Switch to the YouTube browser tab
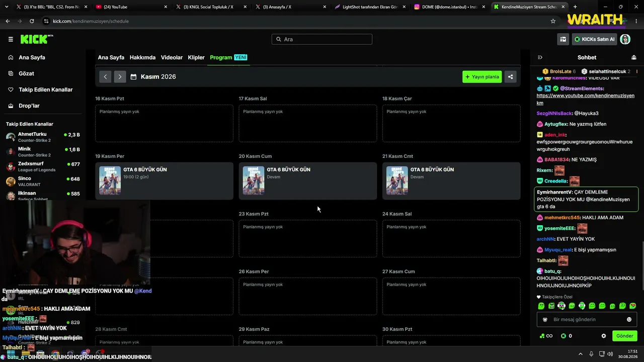Image resolution: width=644 pixels, height=362 pixels. point(131,7)
